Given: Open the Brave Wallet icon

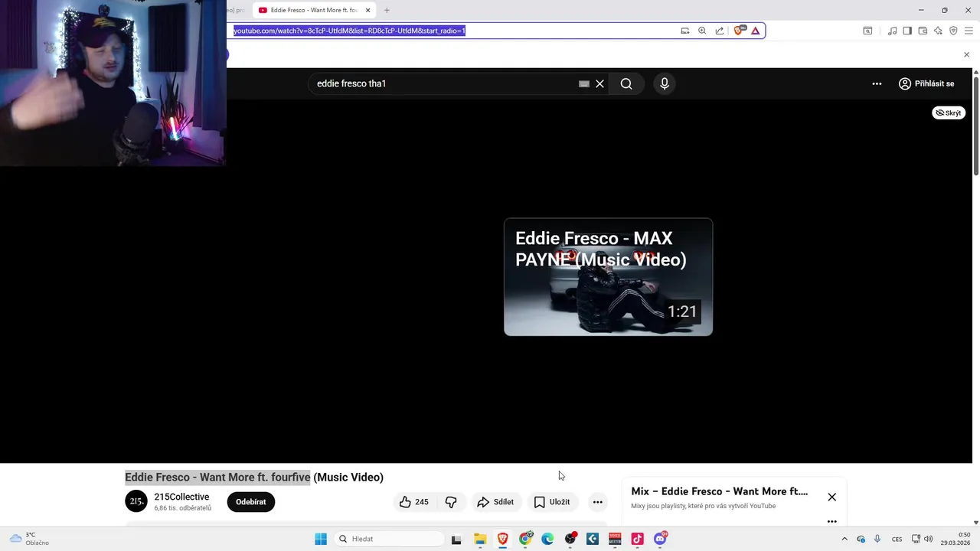Looking at the screenshot, I should (923, 31).
